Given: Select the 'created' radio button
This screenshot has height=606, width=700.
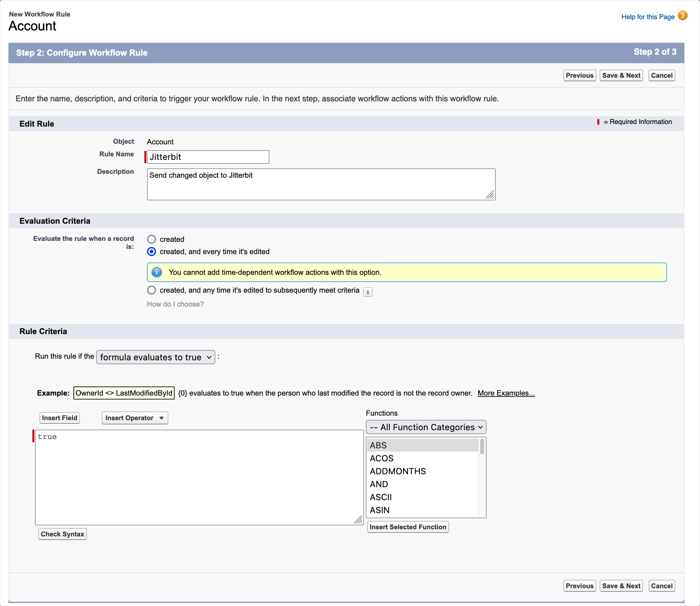Looking at the screenshot, I should 153,239.
